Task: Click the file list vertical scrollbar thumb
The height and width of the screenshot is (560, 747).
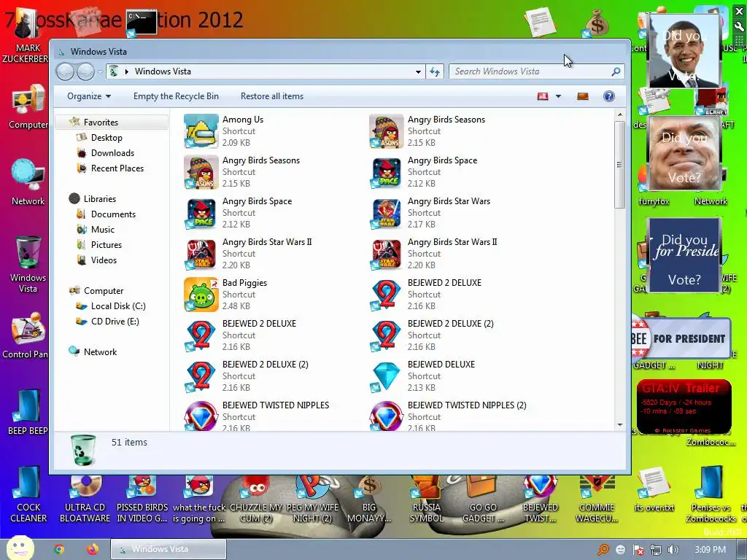Action: [619, 164]
